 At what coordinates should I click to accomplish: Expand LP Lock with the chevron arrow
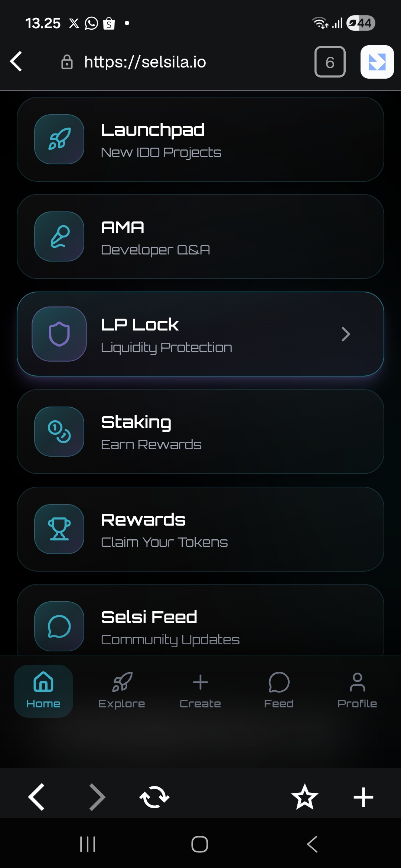point(346,334)
